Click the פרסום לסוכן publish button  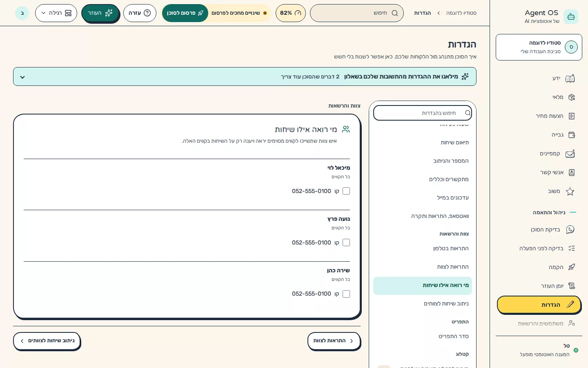tap(185, 13)
